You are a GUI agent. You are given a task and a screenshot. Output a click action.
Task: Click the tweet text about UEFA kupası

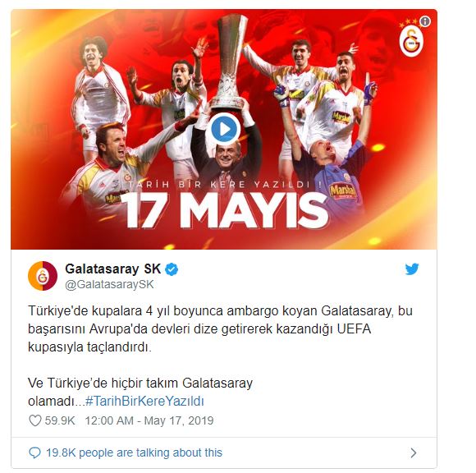coord(220,329)
